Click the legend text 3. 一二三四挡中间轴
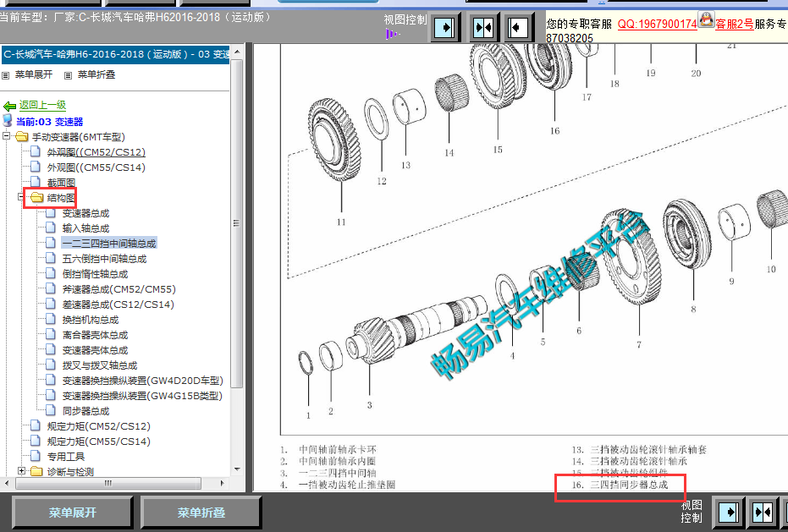This screenshot has width=788, height=532. pyautogui.click(x=328, y=473)
